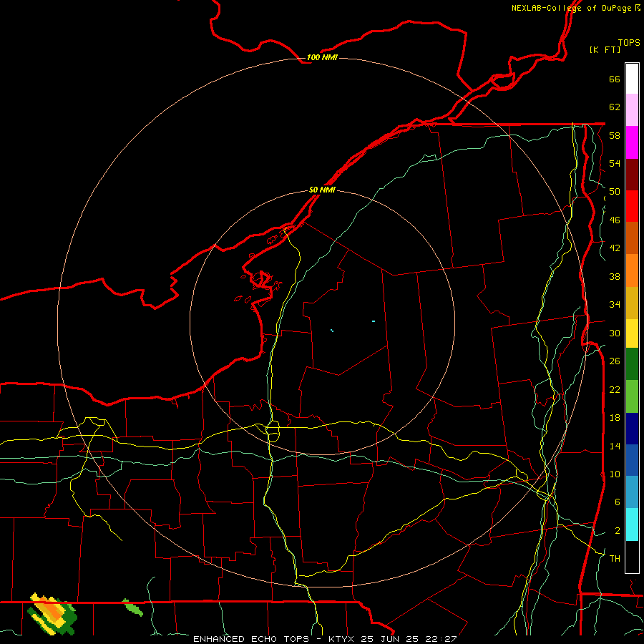Click the "58" legend value
The height and width of the screenshot is (644, 644).
[615, 135]
